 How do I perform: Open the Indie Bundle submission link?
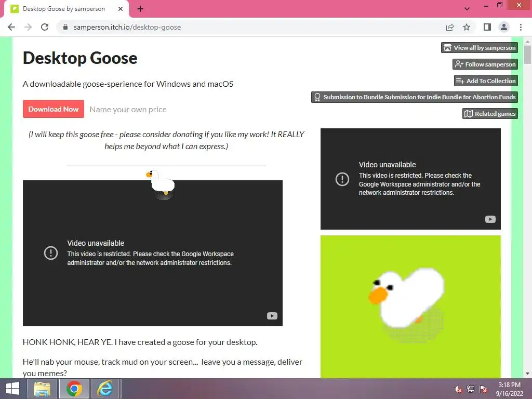[415, 97]
